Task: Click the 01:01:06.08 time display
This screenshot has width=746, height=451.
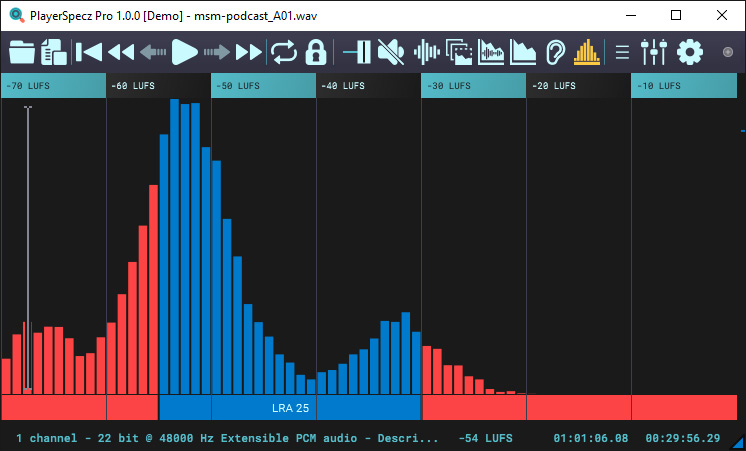Action: [x=590, y=438]
